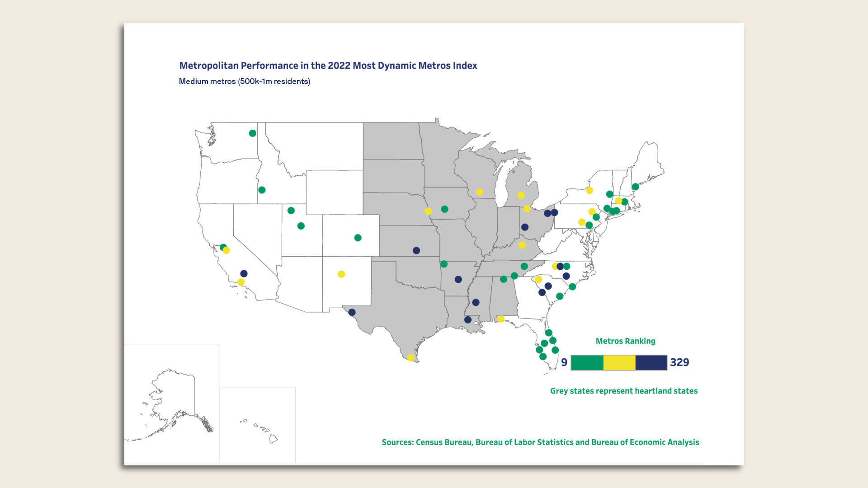Click the chart title about Dynamic Metros Index
The width and height of the screenshot is (868, 488).
pyautogui.click(x=328, y=66)
